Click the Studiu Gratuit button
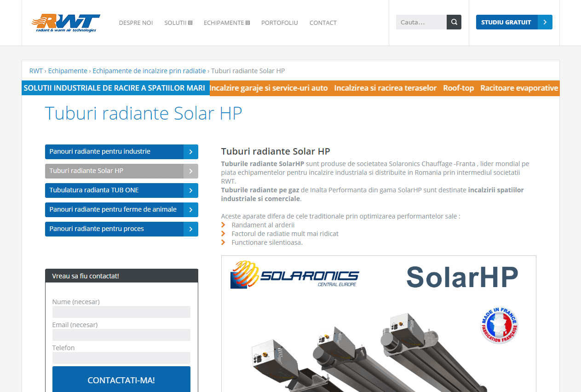581x392 pixels. (x=514, y=22)
